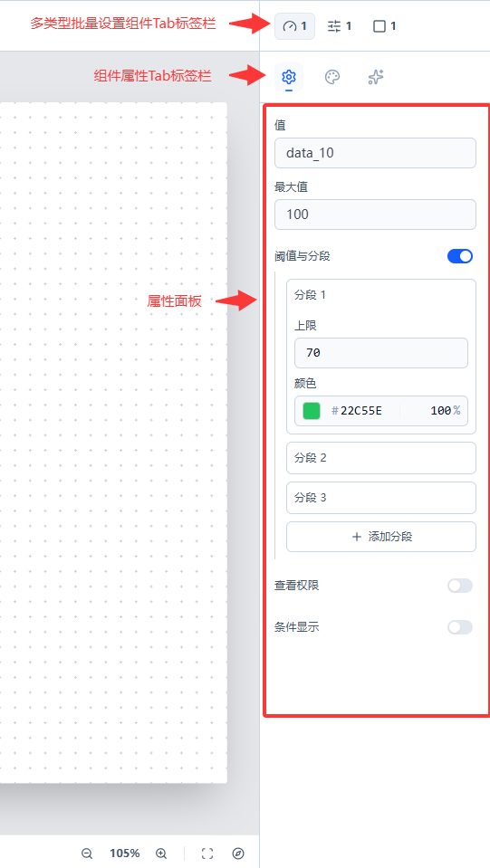The width and height of the screenshot is (490, 868).
Task: Zoom out with the minus magnifier icon
Action: (x=87, y=853)
